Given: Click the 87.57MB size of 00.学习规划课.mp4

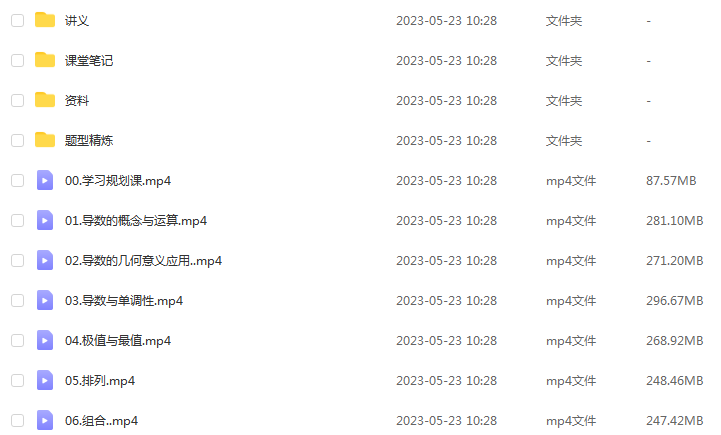Looking at the screenshot, I should coord(671,181).
